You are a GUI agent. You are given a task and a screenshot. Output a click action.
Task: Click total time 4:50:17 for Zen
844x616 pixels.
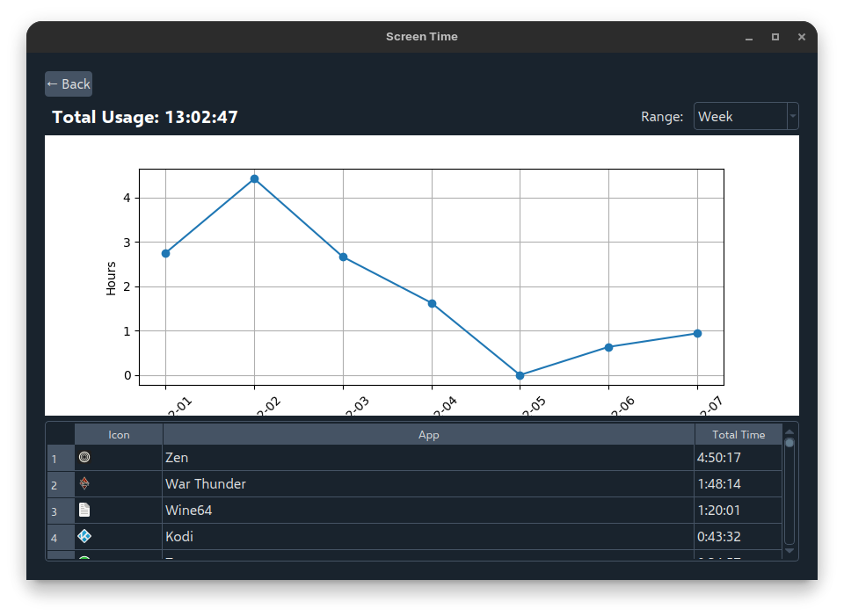coord(738,458)
